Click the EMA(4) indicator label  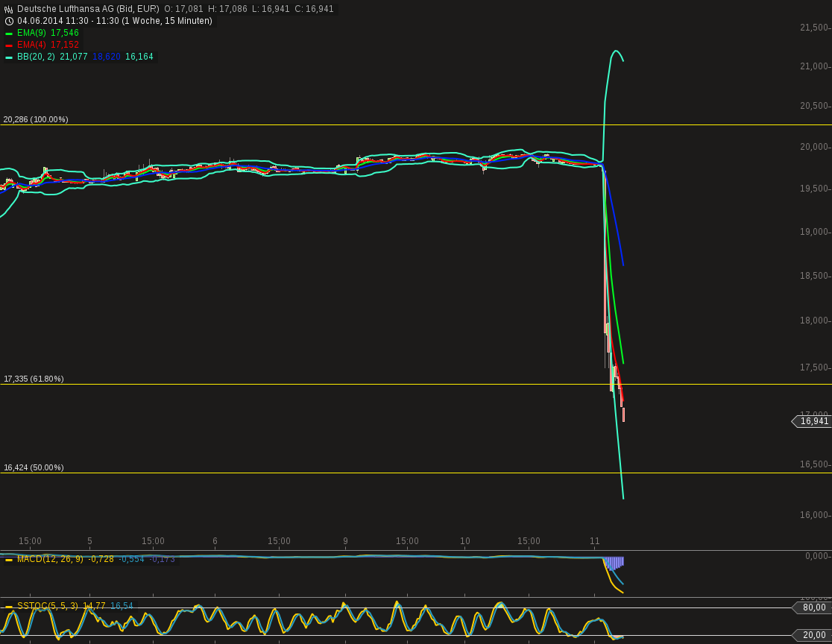click(31, 45)
